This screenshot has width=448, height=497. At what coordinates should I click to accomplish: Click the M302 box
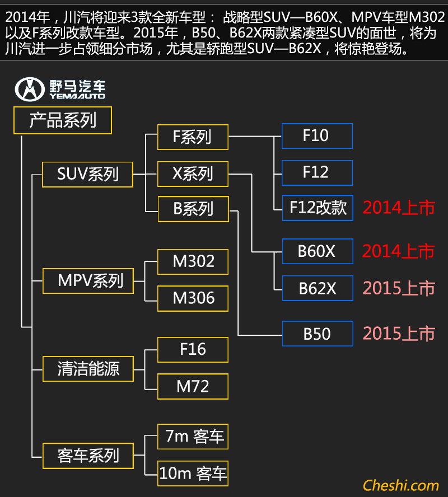tap(193, 262)
